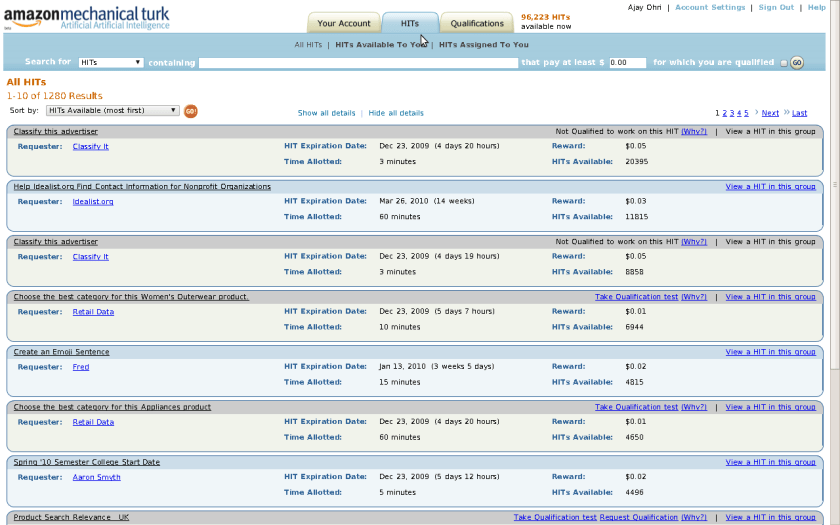This screenshot has width=840, height=525.
Task: Click the orange Go sort button
Action: [190, 110]
